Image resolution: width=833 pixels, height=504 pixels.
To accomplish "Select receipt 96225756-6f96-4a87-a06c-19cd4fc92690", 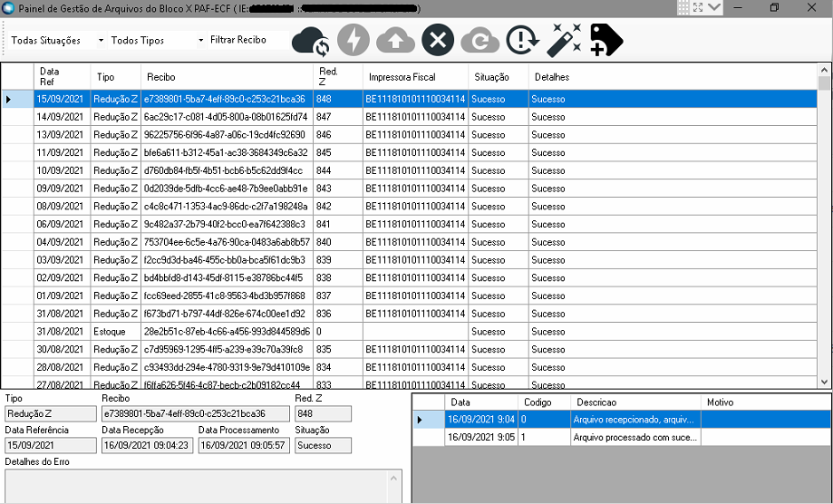I will (x=225, y=135).
